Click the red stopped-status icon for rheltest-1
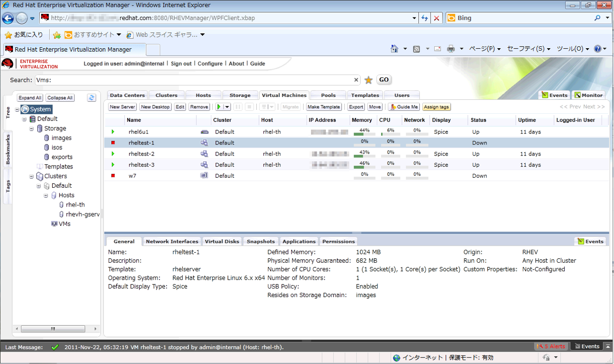Viewport: 614px width, 364px height. coord(113,143)
